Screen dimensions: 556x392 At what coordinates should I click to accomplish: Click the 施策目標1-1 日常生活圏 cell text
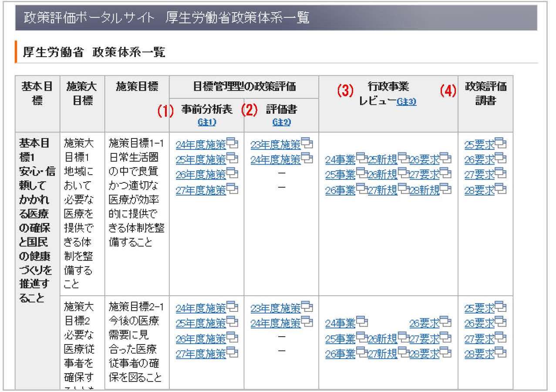click(x=137, y=192)
